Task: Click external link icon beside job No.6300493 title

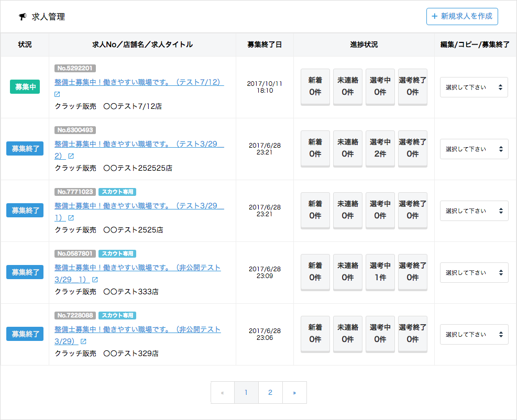Action: [71, 156]
